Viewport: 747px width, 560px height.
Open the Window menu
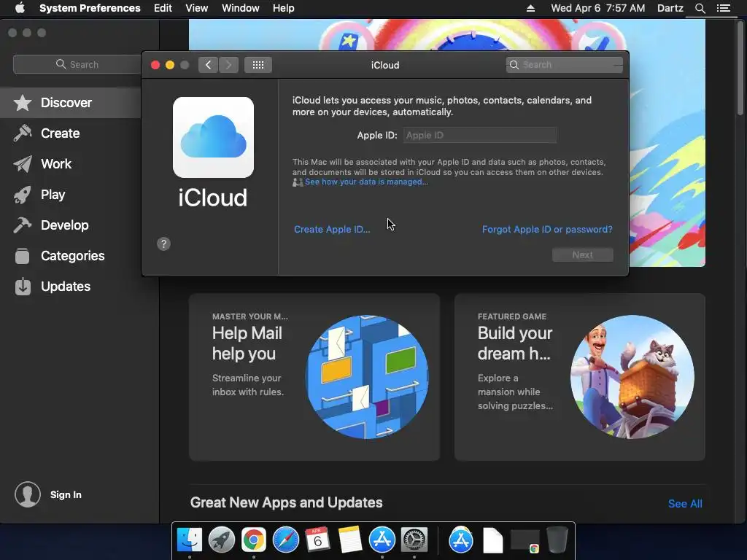(241, 8)
